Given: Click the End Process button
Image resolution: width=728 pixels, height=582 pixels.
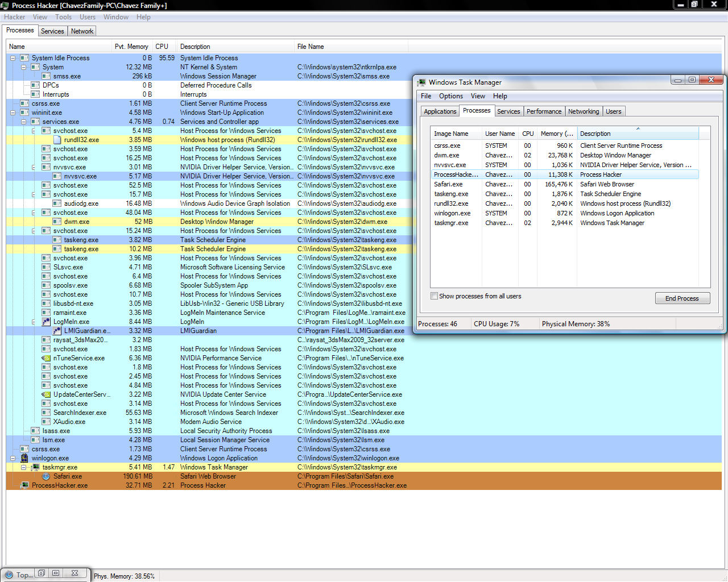Looking at the screenshot, I should [682, 298].
